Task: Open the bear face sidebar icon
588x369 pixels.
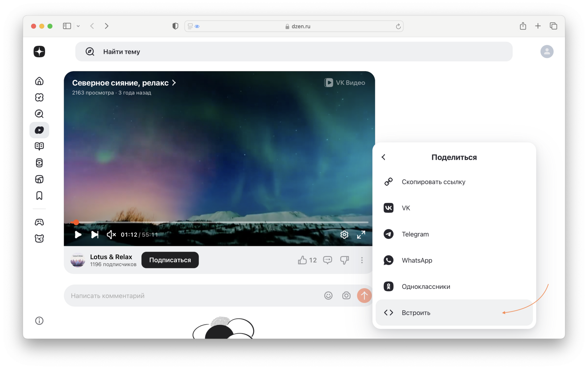Action: coord(39,239)
